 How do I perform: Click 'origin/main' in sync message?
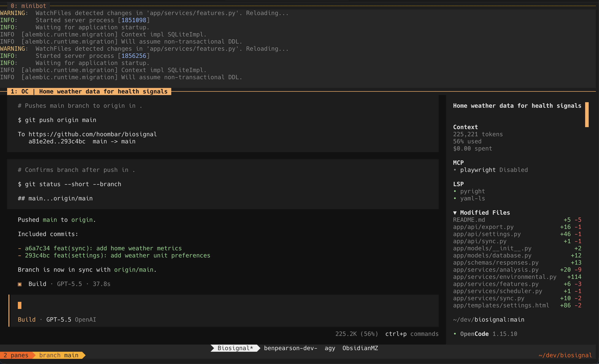click(x=134, y=270)
